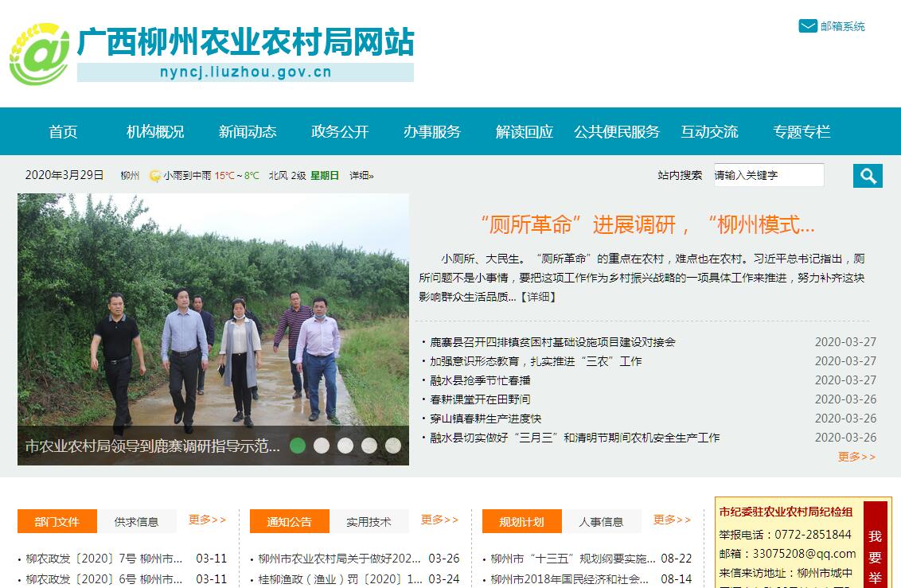Click the green wheat site logo
The width and height of the screenshot is (901, 588).
pos(39,55)
